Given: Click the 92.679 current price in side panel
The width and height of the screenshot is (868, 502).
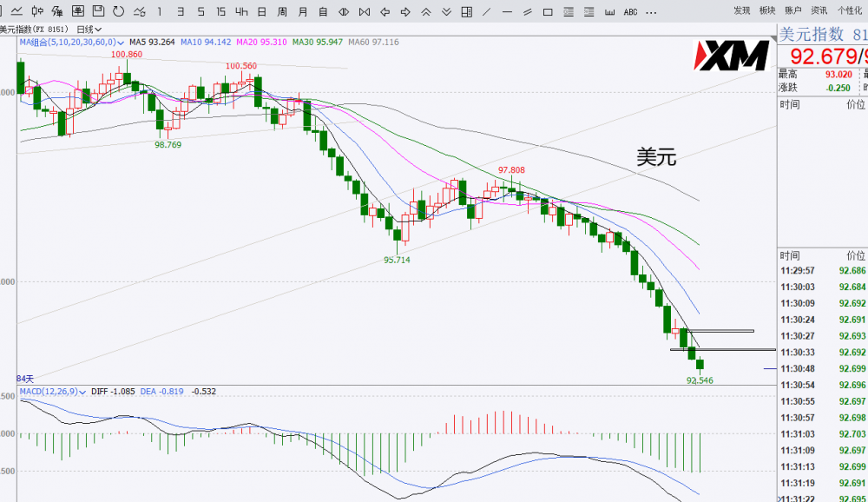Looking at the screenshot, I should click(823, 56).
